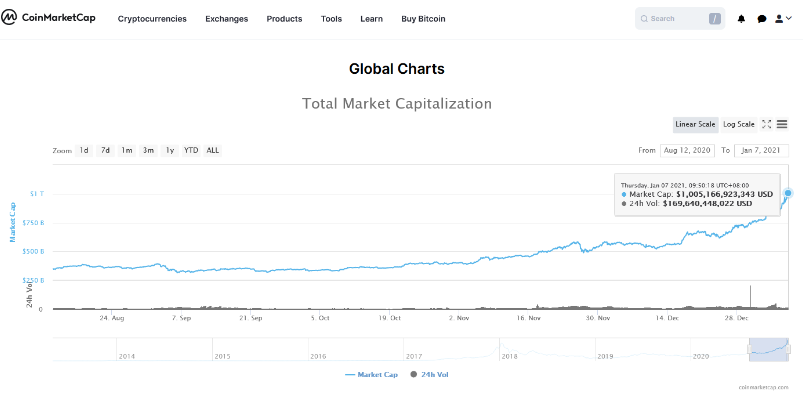Open the chart hamburger export menu

click(781, 124)
